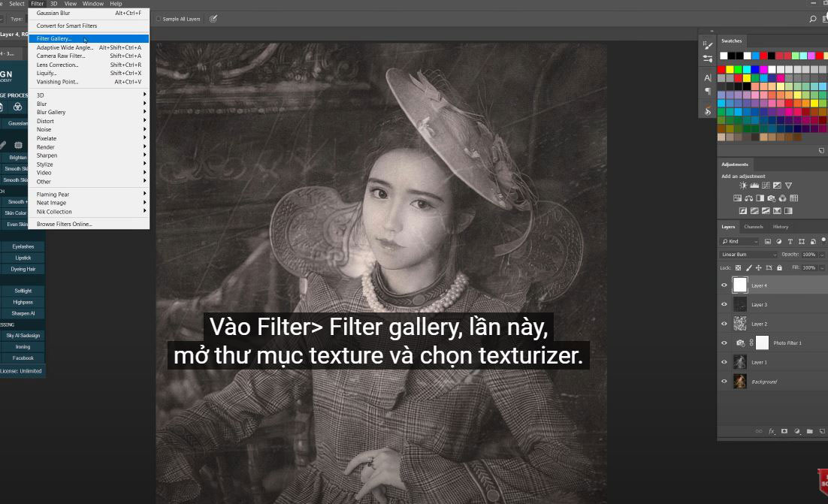This screenshot has height=504, width=828.
Task: Add a Color Lookup adjustment
Action: [793, 198]
